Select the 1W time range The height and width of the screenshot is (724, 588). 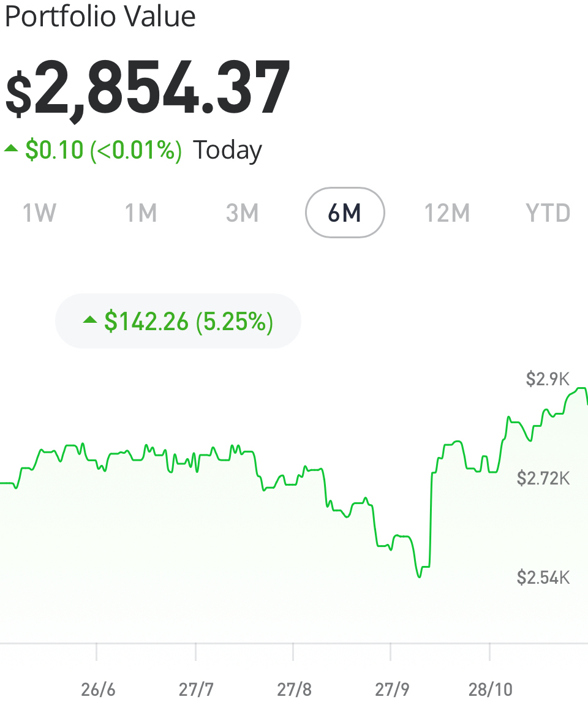39,213
